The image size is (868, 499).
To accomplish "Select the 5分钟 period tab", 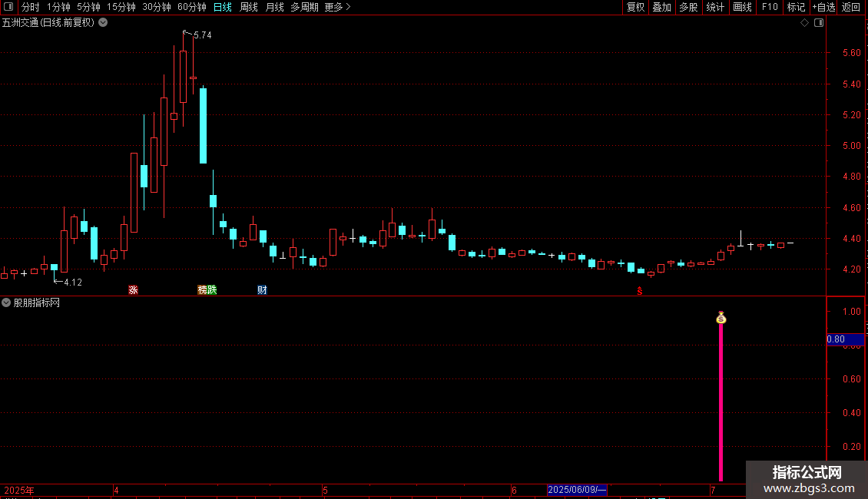I will (88, 7).
